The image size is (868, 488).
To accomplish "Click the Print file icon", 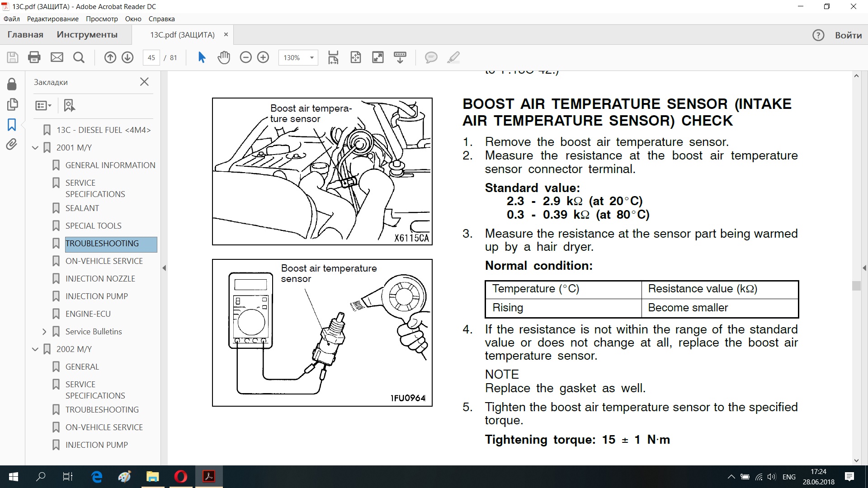I will [34, 57].
